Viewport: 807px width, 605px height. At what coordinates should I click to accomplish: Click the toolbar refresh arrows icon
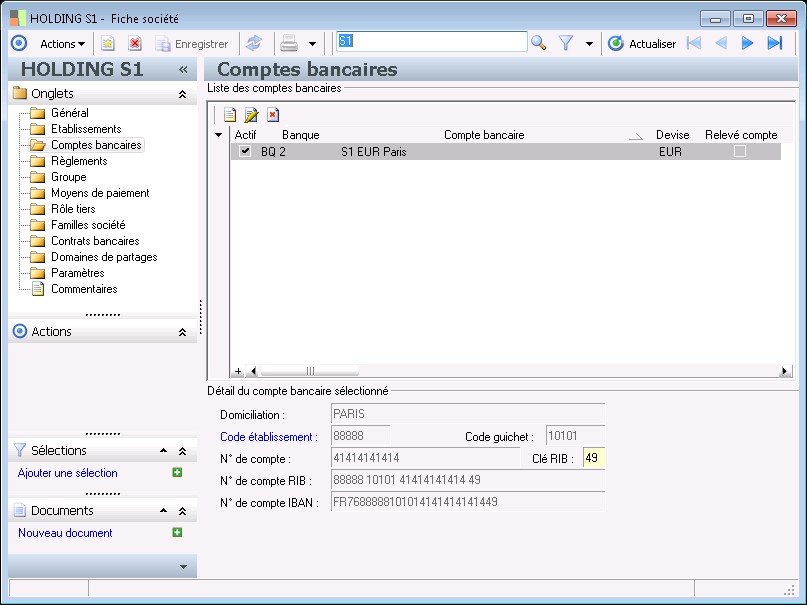(254, 44)
